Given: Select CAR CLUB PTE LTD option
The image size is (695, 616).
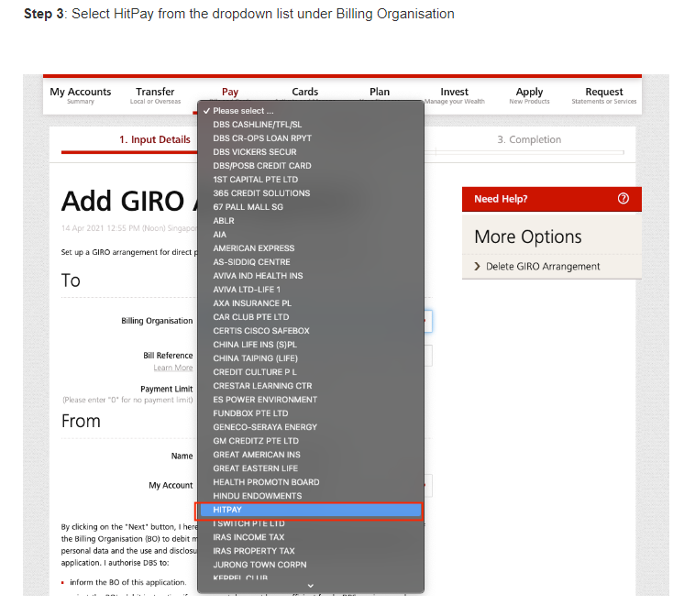Looking at the screenshot, I should 311,317.
